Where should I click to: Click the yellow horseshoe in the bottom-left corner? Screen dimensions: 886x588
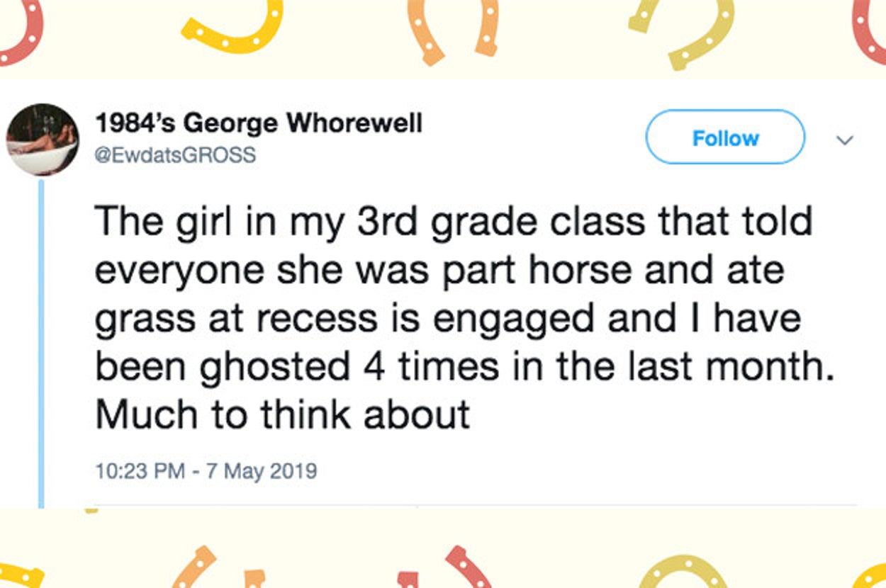pyautogui.click(x=20, y=574)
